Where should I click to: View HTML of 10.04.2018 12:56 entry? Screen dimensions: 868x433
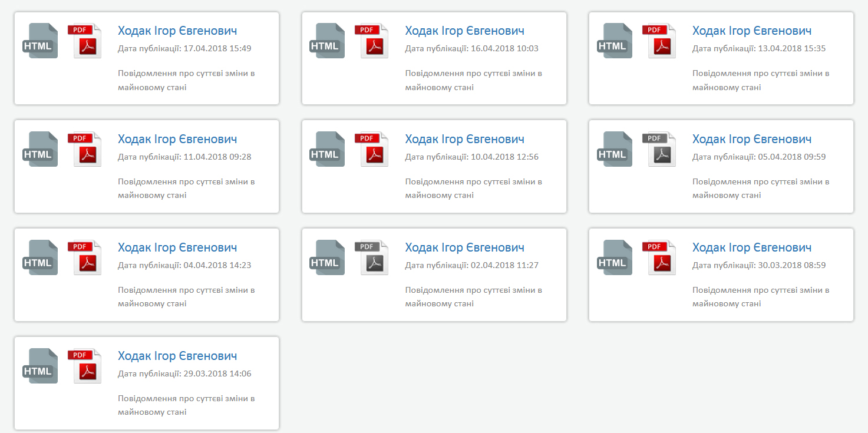pos(327,149)
